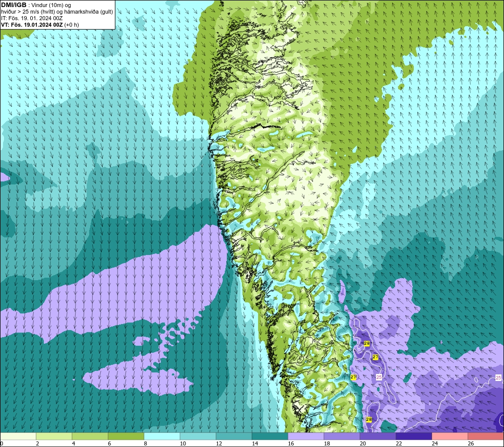
Task: Click the pale cream 0–2 m/s legend swatch
Action: click(x=18, y=436)
